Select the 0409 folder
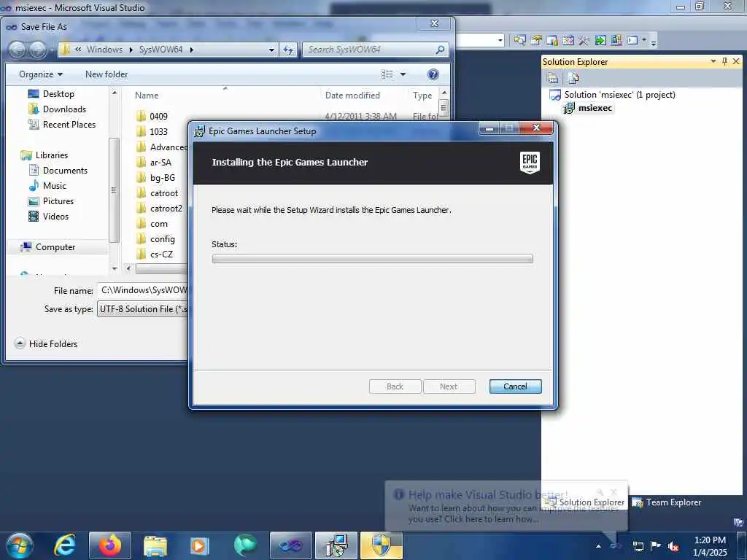The image size is (747, 560). click(x=152, y=116)
